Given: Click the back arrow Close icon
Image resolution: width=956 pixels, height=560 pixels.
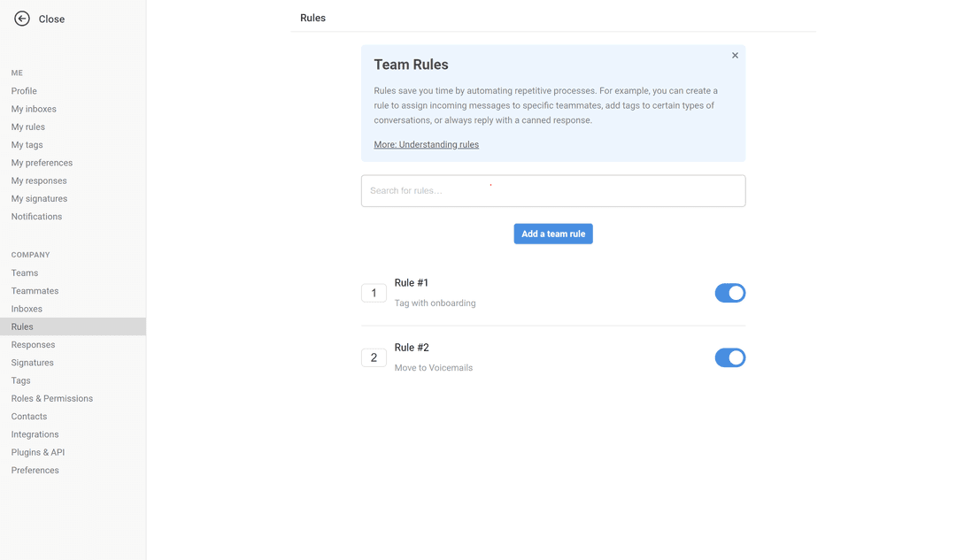Looking at the screenshot, I should coord(22,19).
